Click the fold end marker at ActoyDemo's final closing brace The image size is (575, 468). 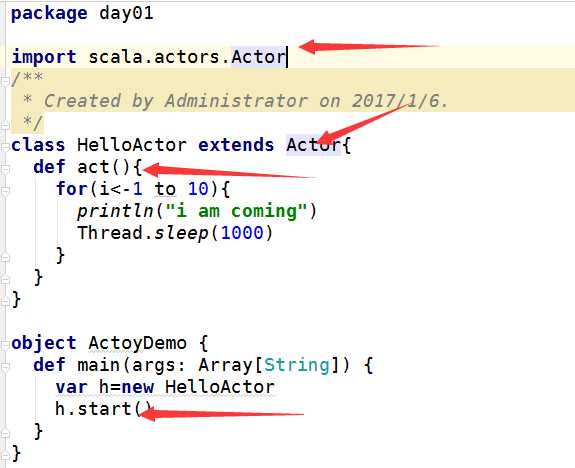pyautogui.click(x=5, y=455)
